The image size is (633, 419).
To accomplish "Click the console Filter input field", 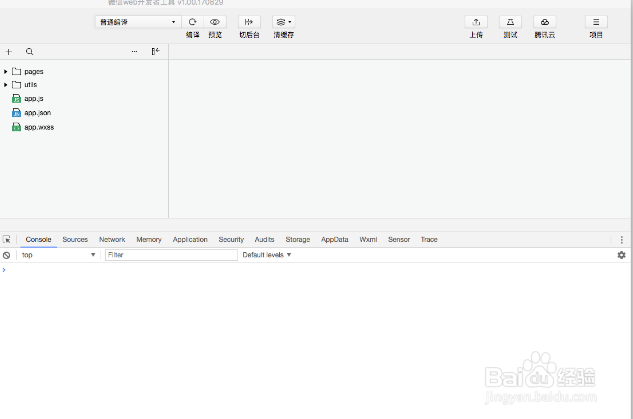I will pos(171,255).
